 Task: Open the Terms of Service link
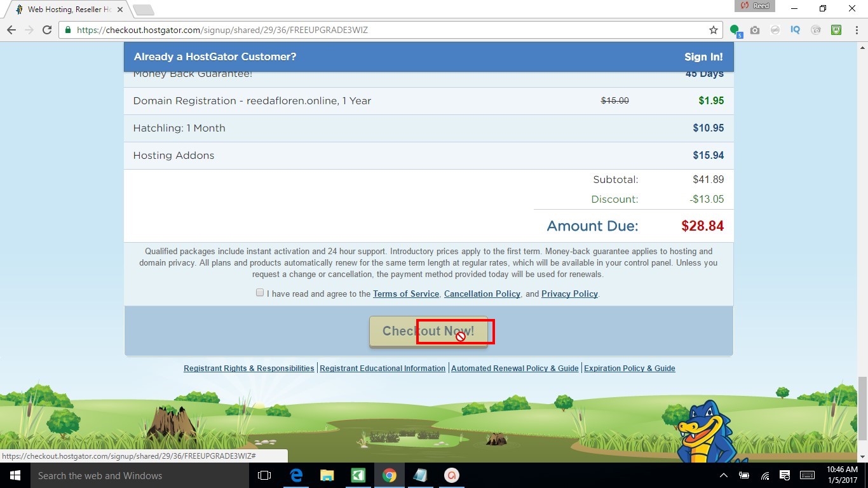406,294
